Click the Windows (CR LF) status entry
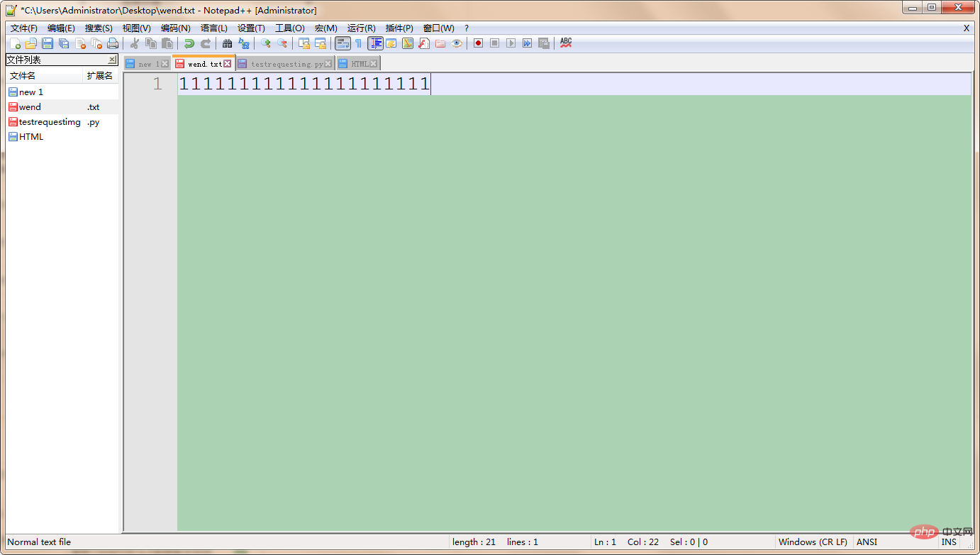Image resolution: width=980 pixels, height=555 pixels. 813,542
